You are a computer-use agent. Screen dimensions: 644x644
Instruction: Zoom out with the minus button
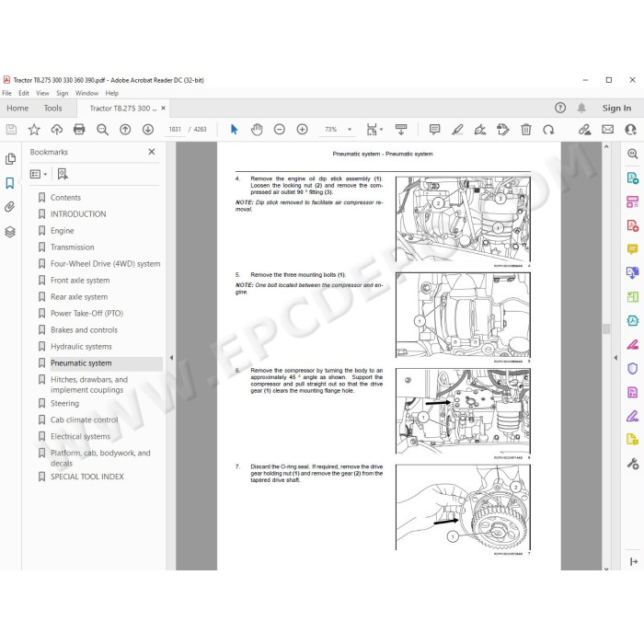280,130
